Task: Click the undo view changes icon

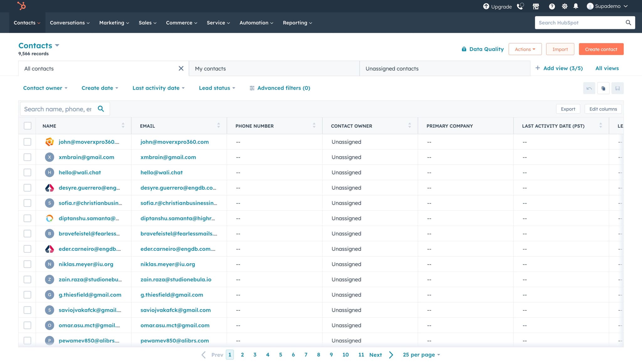Action: [x=589, y=88]
